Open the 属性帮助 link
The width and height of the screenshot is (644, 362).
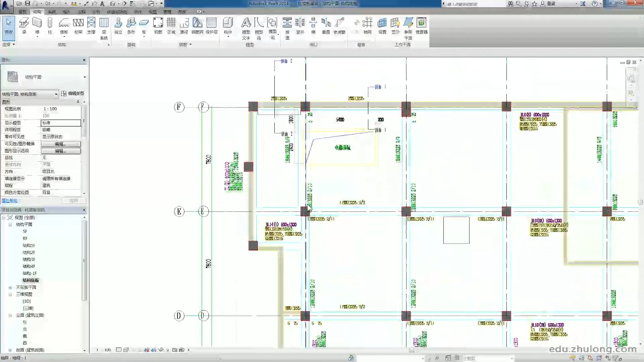tap(9, 200)
